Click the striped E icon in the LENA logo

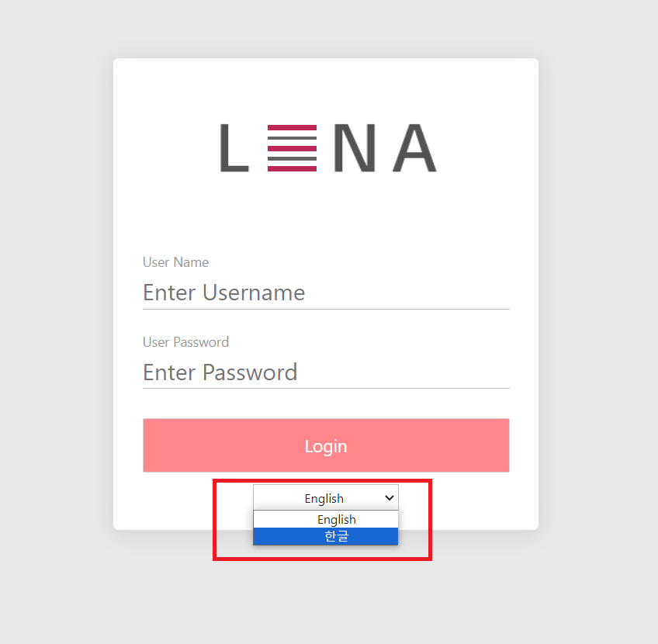pos(292,147)
